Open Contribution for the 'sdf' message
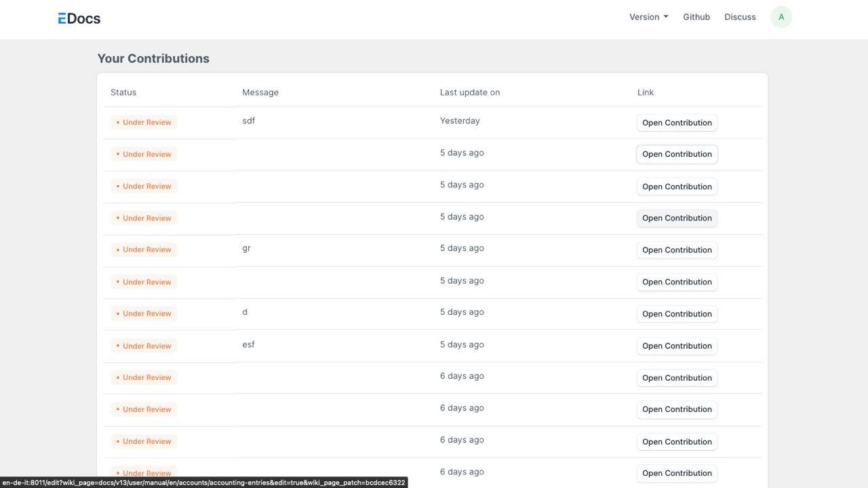The image size is (868, 488). (676, 123)
